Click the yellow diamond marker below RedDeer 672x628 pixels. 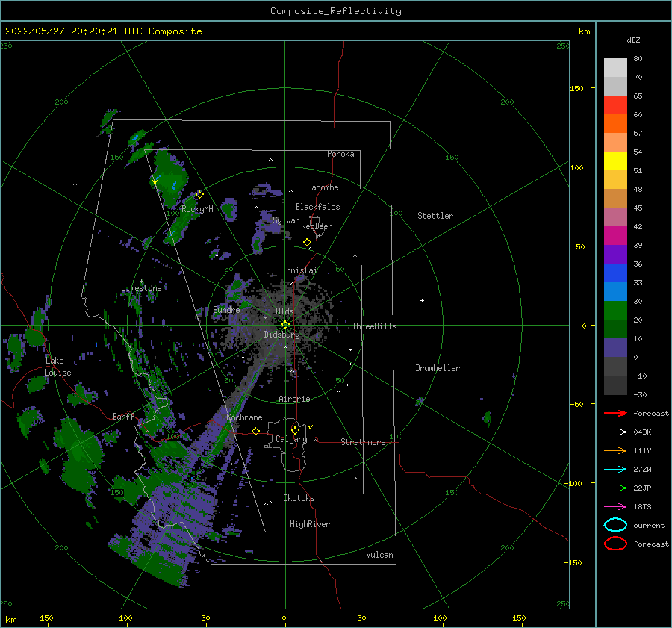[308, 242]
